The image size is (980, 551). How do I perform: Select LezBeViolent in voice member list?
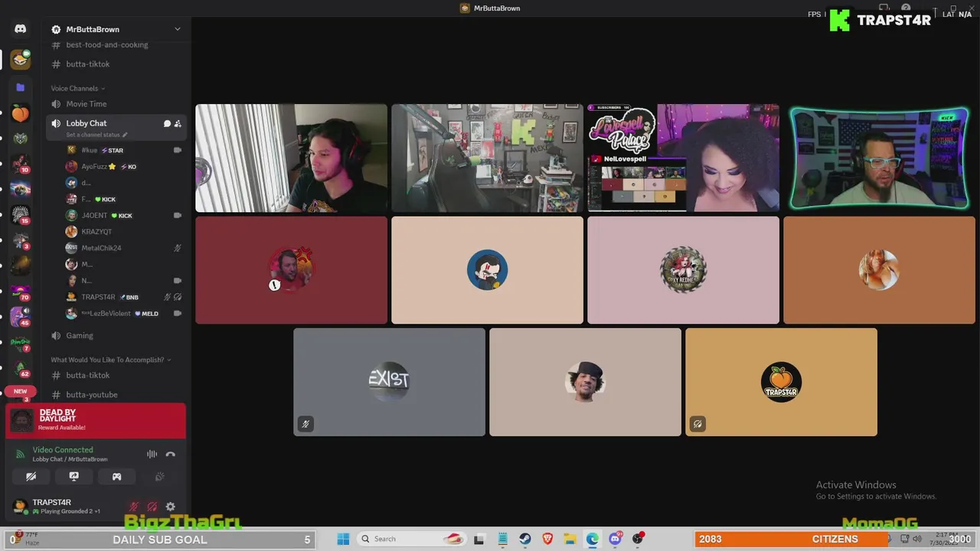point(124,313)
